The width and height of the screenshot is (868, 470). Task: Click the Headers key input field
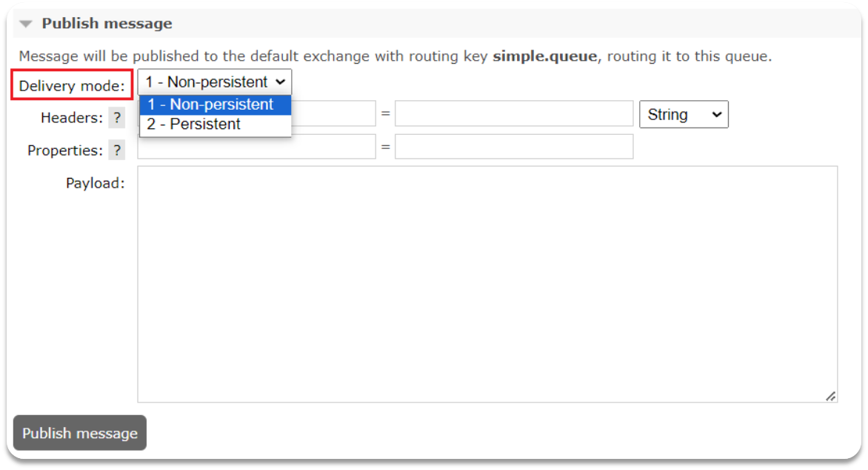click(x=333, y=113)
